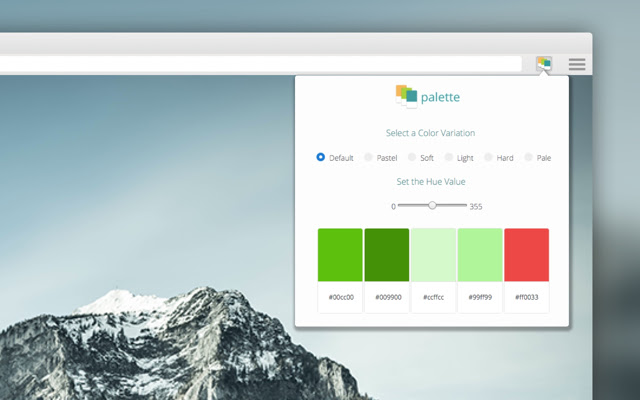Click the #99ff99 hex code label
This screenshot has width=640, height=400.
pos(480,297)
